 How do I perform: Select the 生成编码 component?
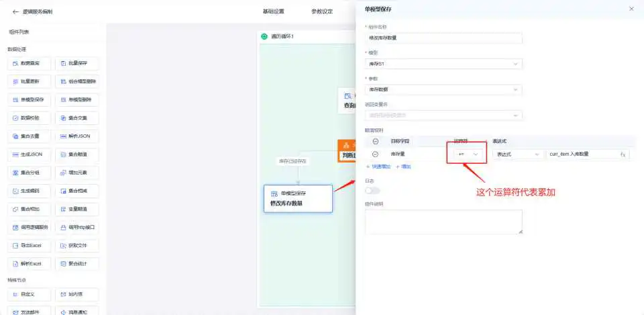pyautogui.click(x=29, y=191)
